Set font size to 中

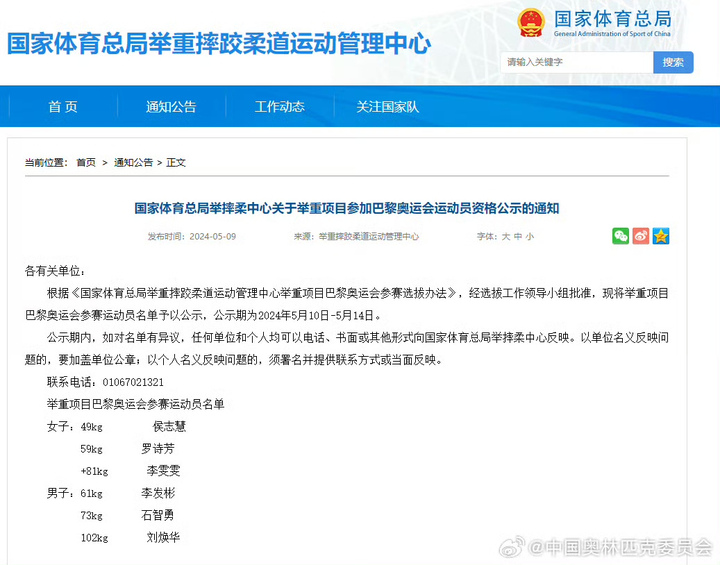click(x=517, y=237)
